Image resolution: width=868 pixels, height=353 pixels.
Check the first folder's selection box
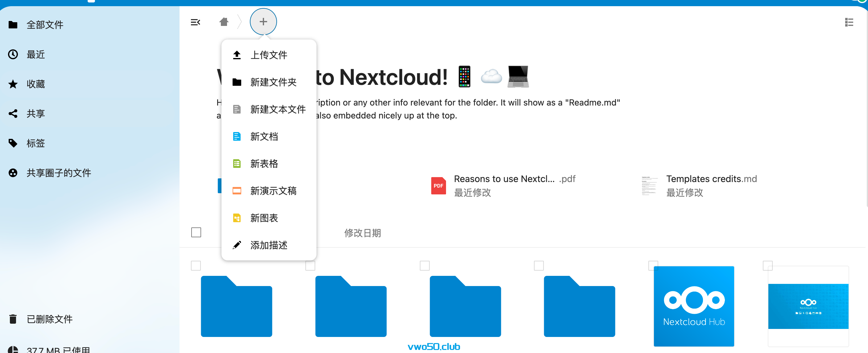196,266
